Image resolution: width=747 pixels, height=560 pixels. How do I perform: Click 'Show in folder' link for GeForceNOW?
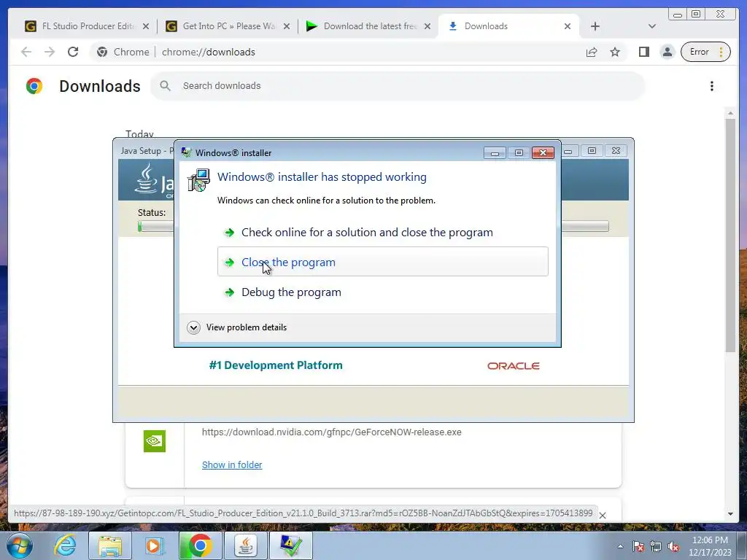click(232, 464)
